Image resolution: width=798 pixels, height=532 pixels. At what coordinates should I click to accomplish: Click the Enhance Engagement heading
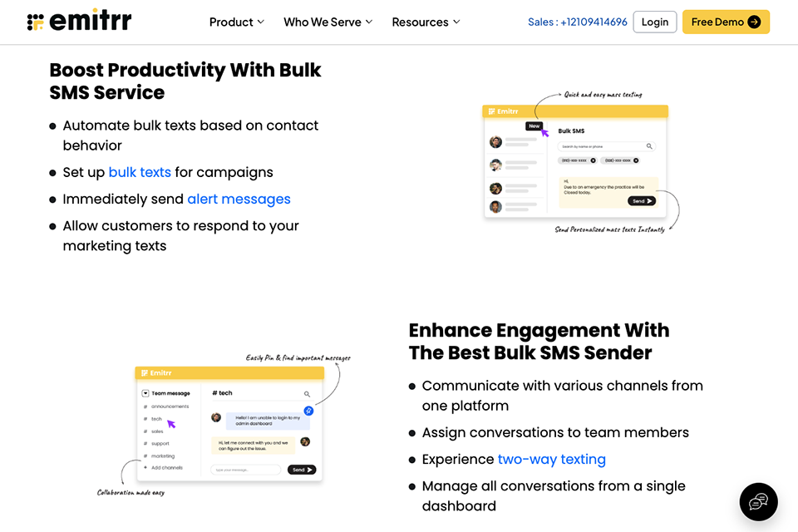pos(539,341)
